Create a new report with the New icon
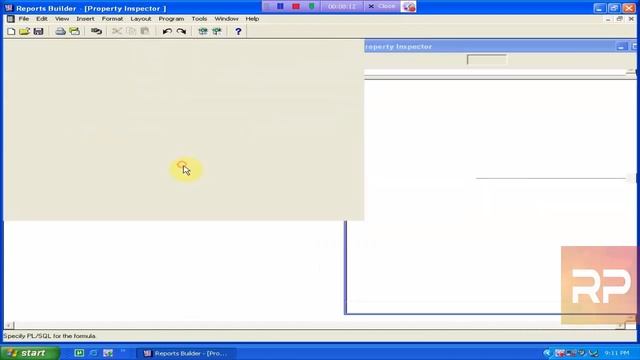Screen dimensions: 640x360 tap(11, 31)
